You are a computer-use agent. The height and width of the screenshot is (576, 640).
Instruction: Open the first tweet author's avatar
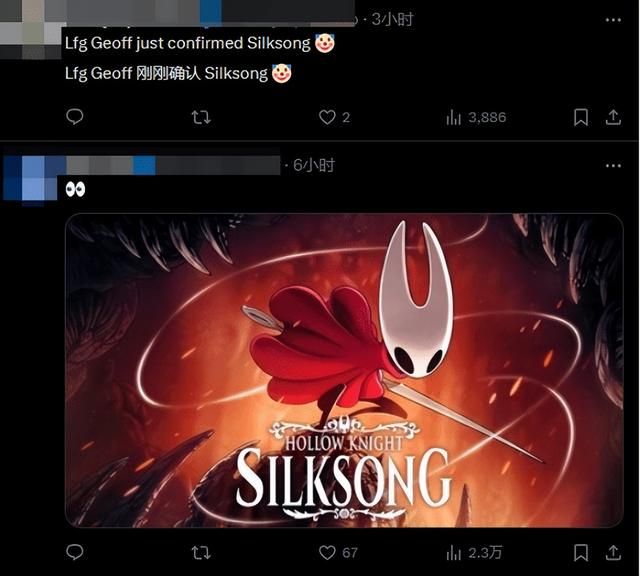tap(30, 33)
